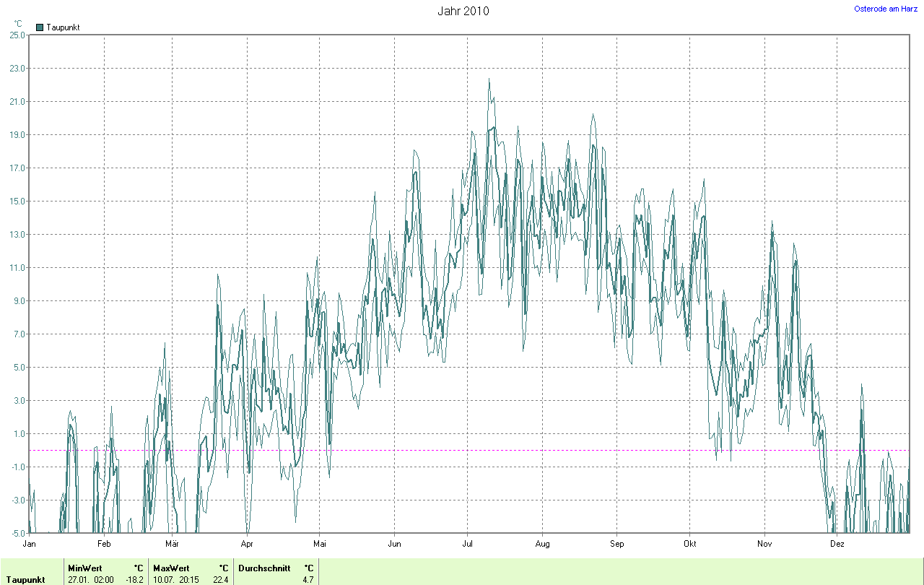The image size is (924, 585).
Task: Click the MaxWert column header
Action: (x=170, y=568)
